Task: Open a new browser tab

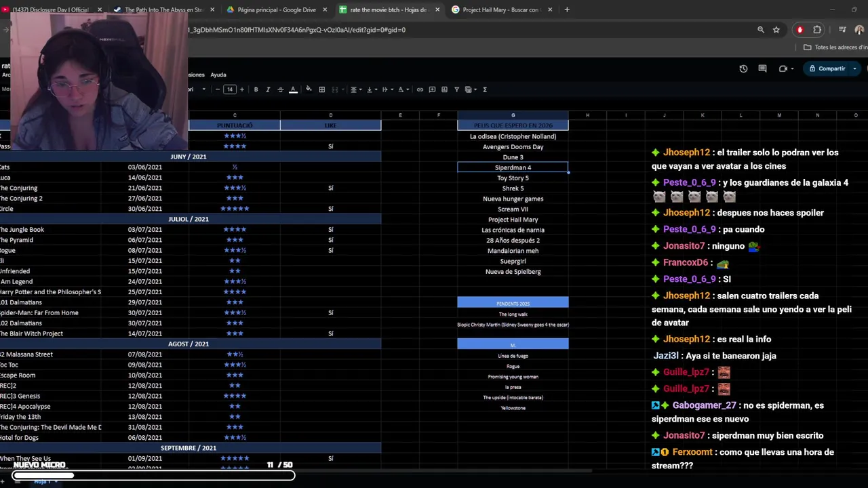Action: click(567, 9)
